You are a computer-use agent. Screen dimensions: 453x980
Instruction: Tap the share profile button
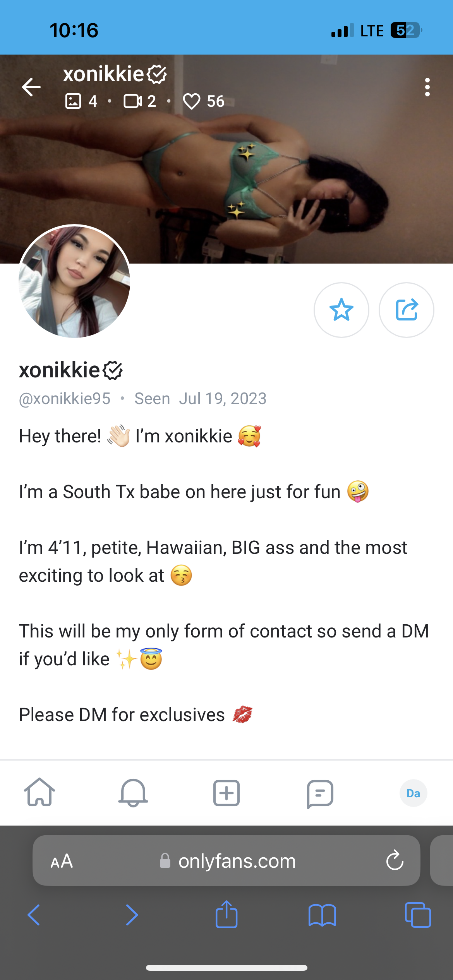(x=406, y=310)
